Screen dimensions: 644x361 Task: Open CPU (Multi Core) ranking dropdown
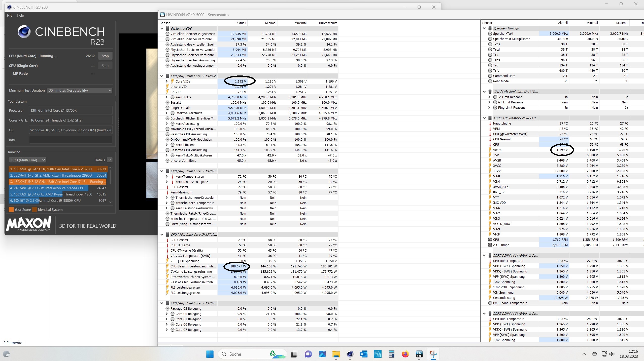[x=28, y=160]
